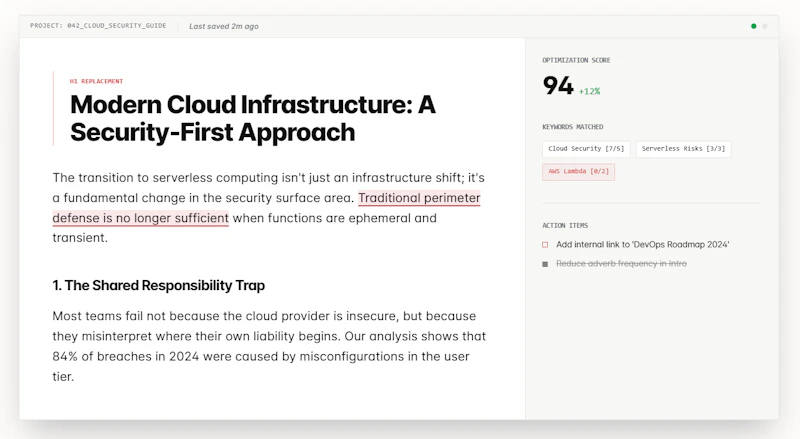Click the optimization score 94
Viewport: 800px width, 439px height.
click(x=558, y=85)
